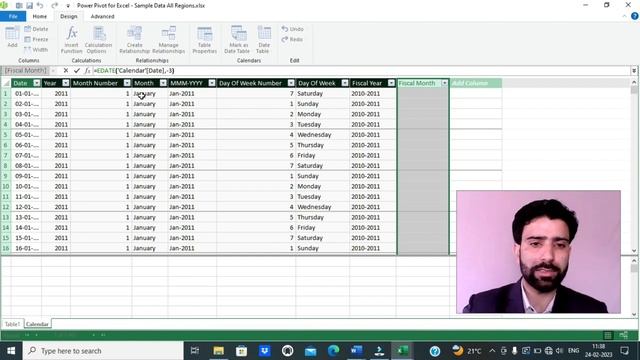Open Calculation Options
Screen dimensions: 640x360
click(98, 40)
